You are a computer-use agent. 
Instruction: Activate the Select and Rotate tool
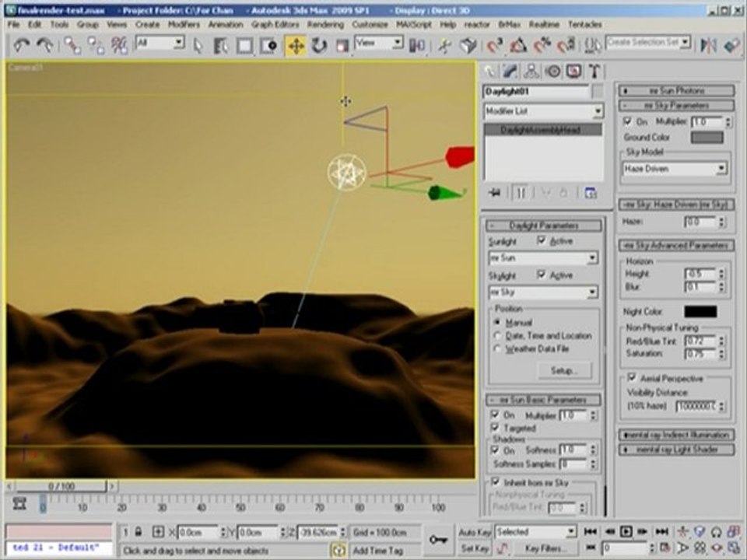319,46
